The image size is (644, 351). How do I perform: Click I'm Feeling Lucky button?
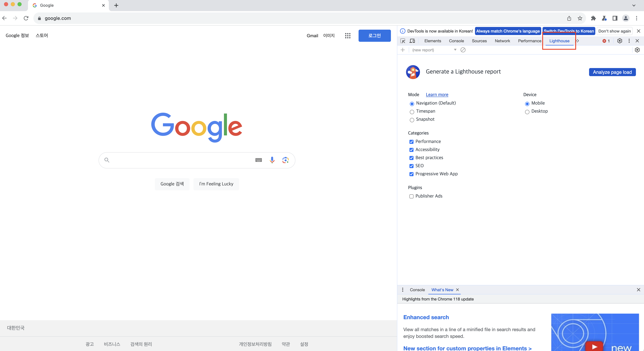216,184
